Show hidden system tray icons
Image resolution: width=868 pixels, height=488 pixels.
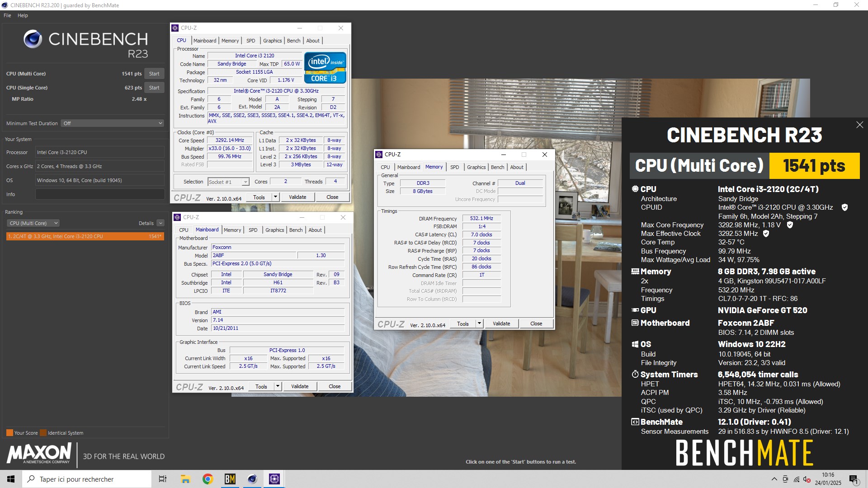point(774,479)
